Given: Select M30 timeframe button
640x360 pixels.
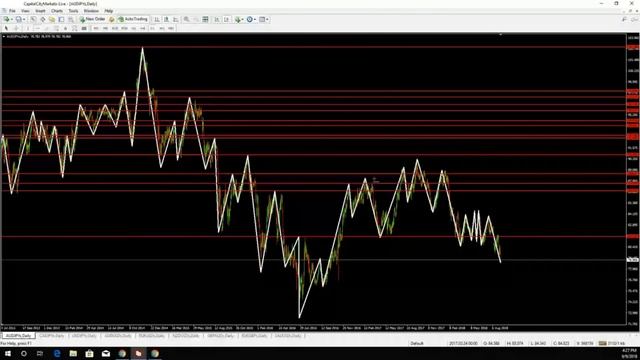Looking at the screenshot, I should click(125, 28).
